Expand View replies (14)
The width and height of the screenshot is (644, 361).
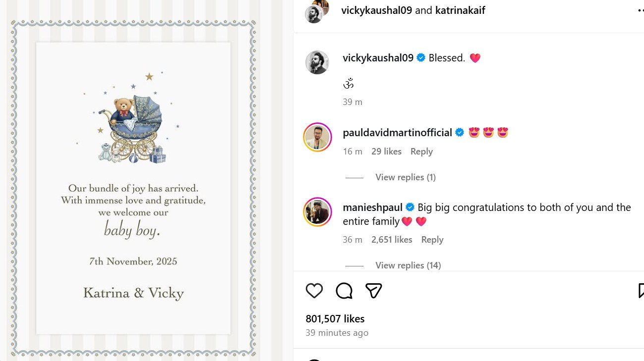tap(408, 265)
